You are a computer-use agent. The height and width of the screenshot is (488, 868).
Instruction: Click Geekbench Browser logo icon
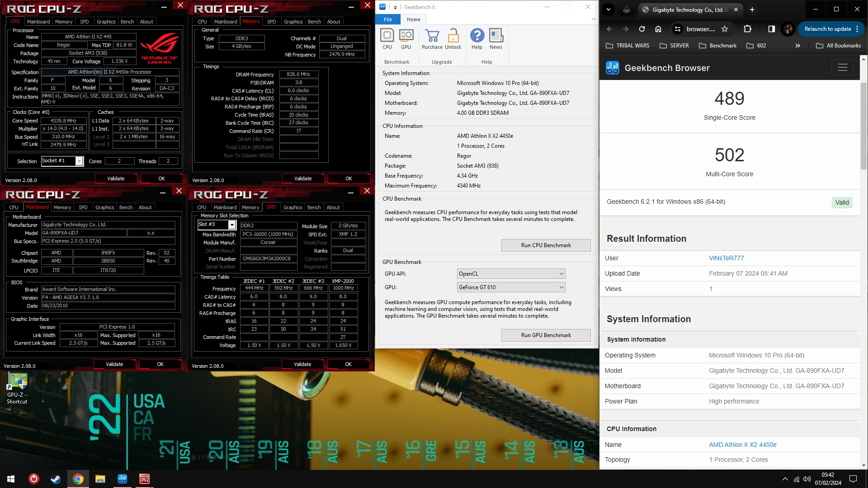pyautogui.click(x=613, y=68)
